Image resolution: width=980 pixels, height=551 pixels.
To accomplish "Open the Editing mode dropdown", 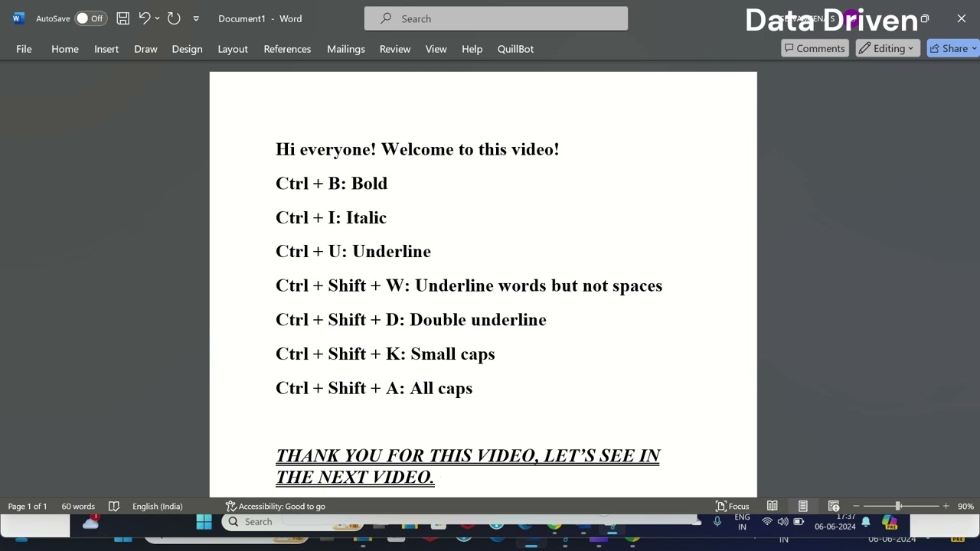I will pos(887,48).
